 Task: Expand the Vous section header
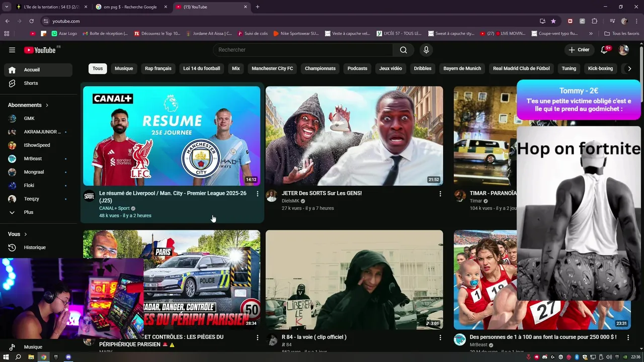click(x=18, y=234)
